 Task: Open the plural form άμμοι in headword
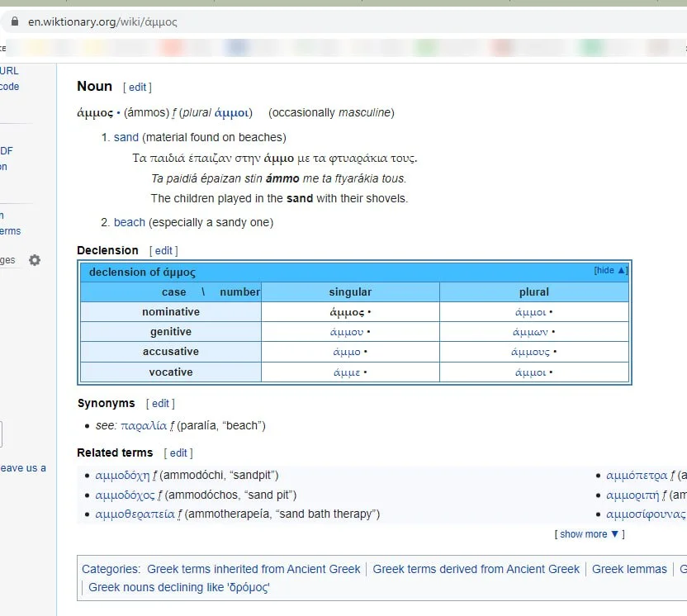(230, 112)
